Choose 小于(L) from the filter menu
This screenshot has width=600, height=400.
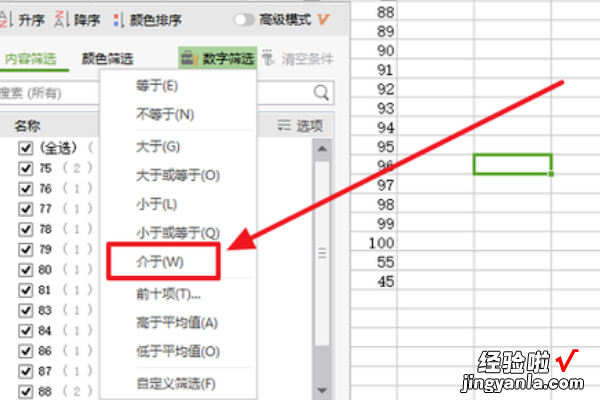tap(178, 204)
